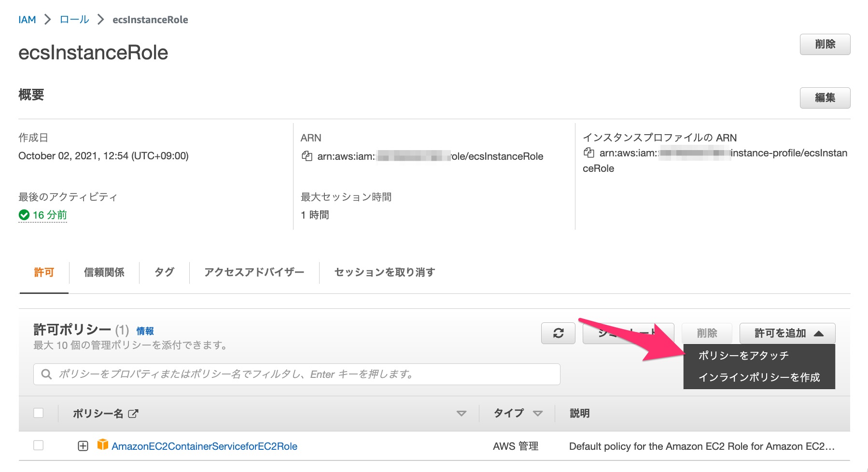Open the アクセスアドバイザー tab
The image size is (868, 472).
click(x=254, y=273)
